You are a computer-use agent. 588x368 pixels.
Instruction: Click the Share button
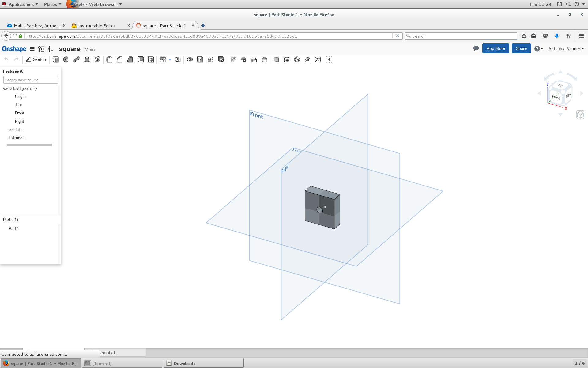click(521, 48)
